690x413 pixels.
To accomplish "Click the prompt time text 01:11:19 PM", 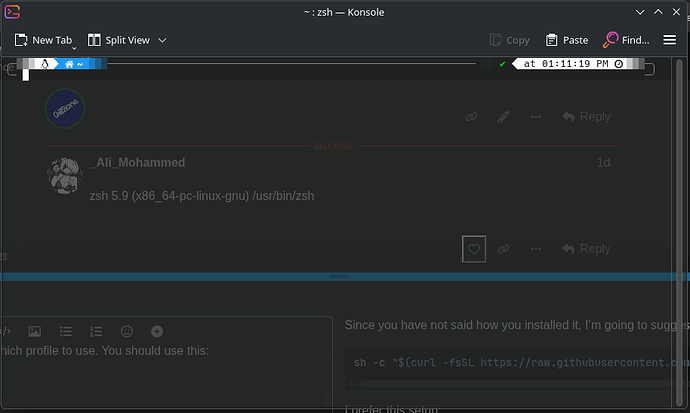I will pyautogui.click(x=575, y=64).
